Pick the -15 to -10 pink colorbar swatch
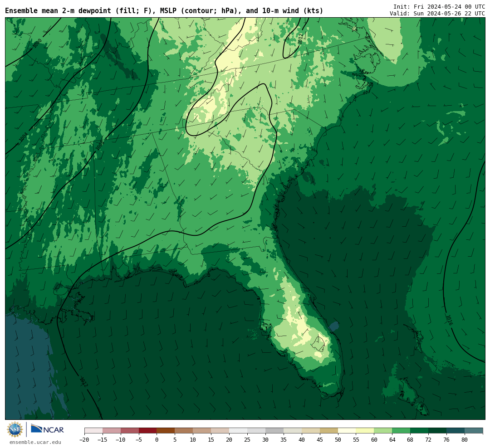 coord(112,431)
